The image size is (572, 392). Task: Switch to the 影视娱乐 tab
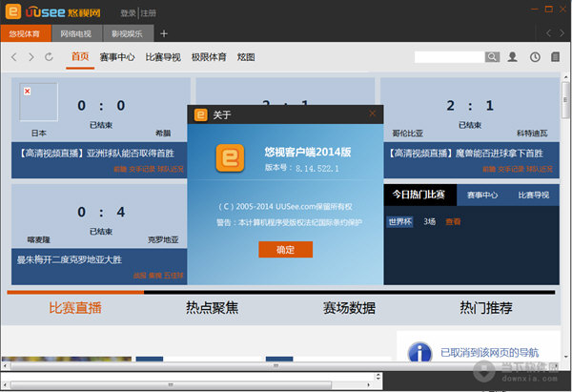pos(128,34)
